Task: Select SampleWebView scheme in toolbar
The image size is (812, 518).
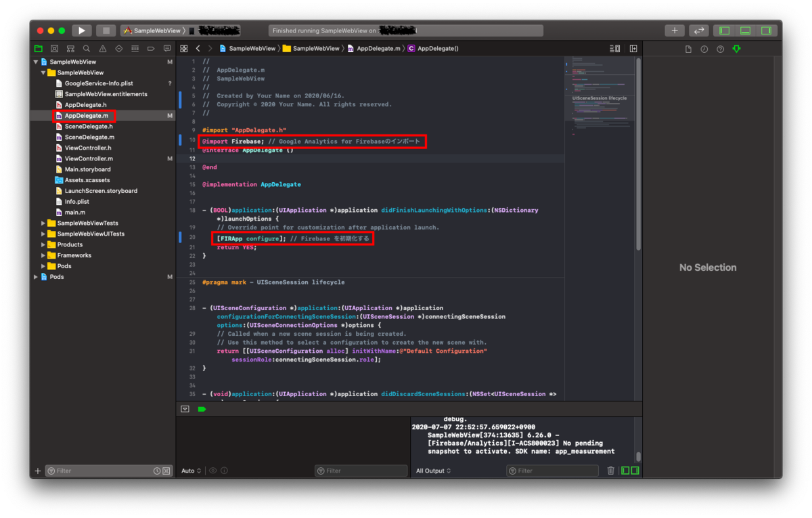Action: [152, 30]
